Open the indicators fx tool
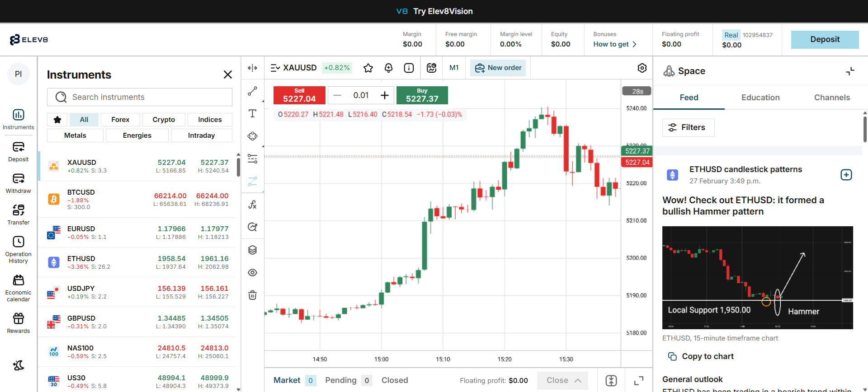 pos(253,205)
